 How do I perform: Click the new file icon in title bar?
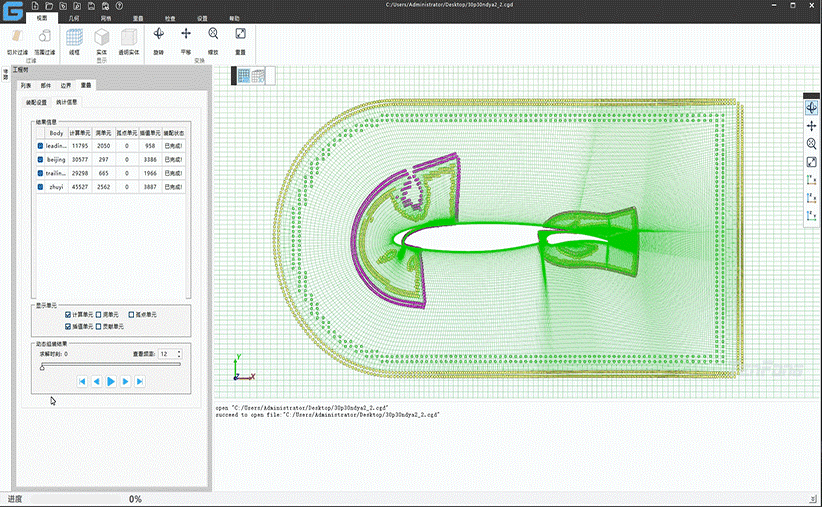[x=35, y=6]
